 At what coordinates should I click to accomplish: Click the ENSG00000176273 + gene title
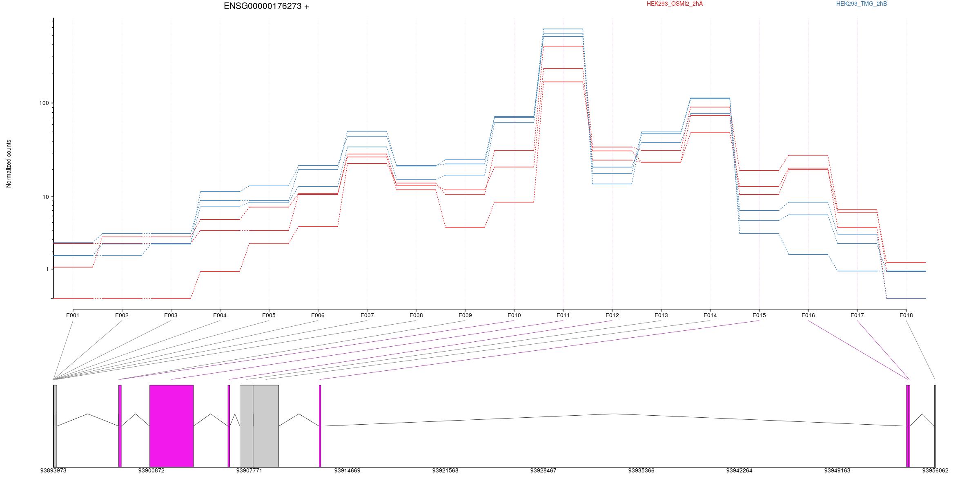(x=266, y=6)
